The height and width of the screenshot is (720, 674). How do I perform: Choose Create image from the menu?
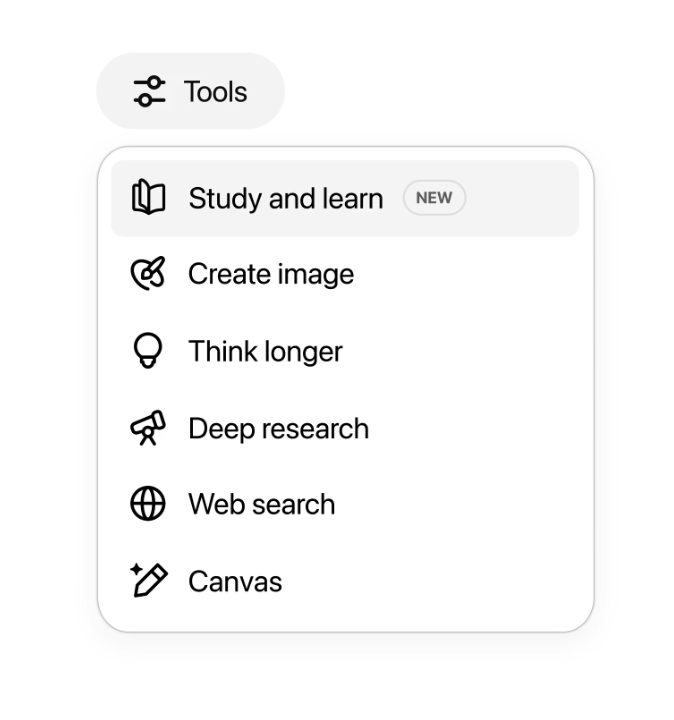(345, 274)
